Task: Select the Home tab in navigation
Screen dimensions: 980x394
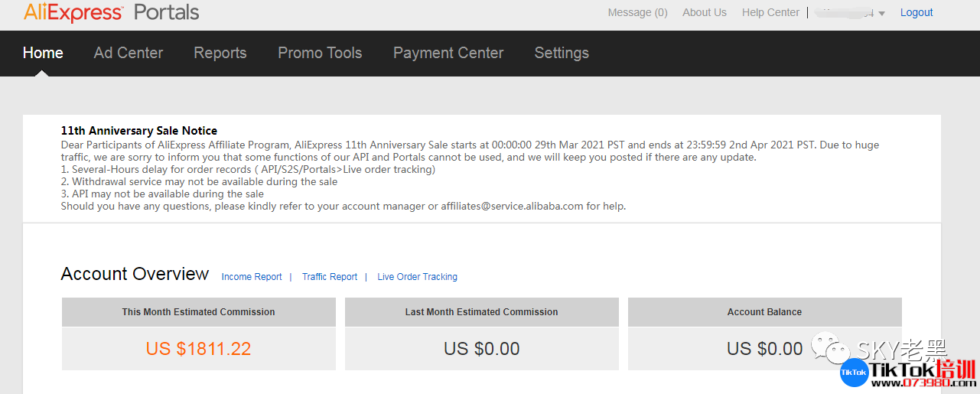Action: point(43,53)
